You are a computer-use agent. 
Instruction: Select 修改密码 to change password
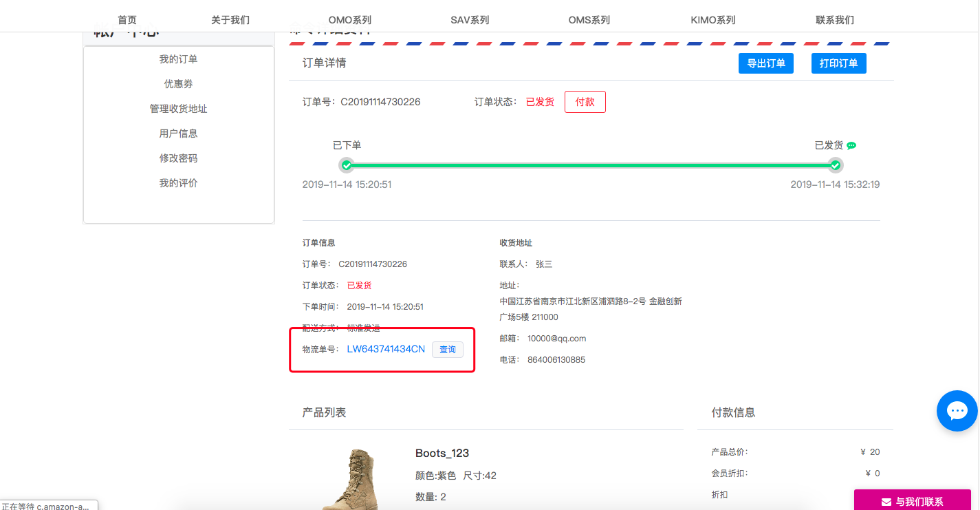(x=178, y=158)
